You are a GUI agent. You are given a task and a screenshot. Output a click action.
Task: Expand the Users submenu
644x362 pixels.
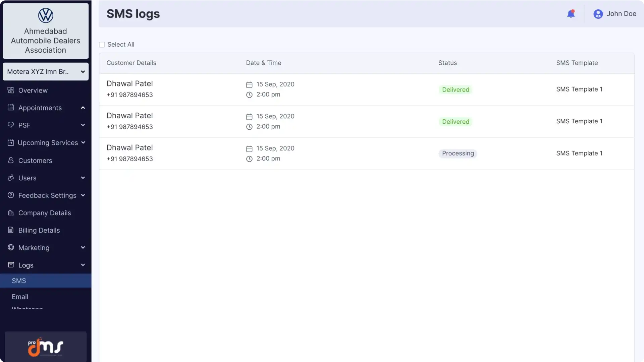[82, 178]
